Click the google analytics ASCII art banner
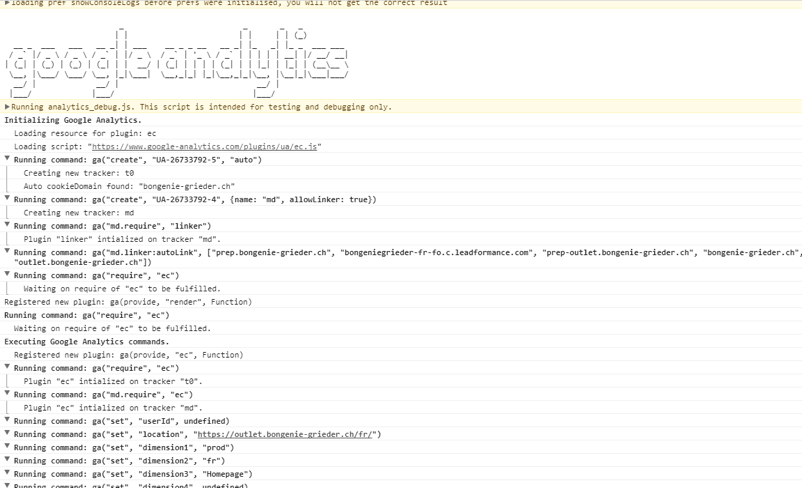 (177, 62)
